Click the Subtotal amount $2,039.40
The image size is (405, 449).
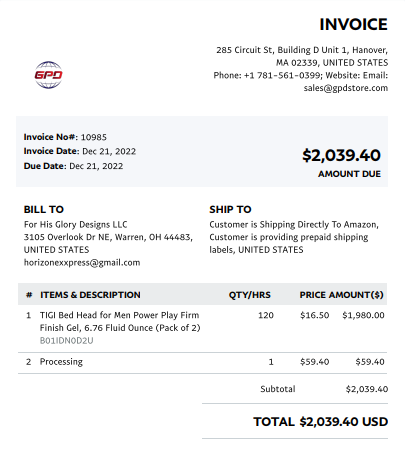(367, 389)
